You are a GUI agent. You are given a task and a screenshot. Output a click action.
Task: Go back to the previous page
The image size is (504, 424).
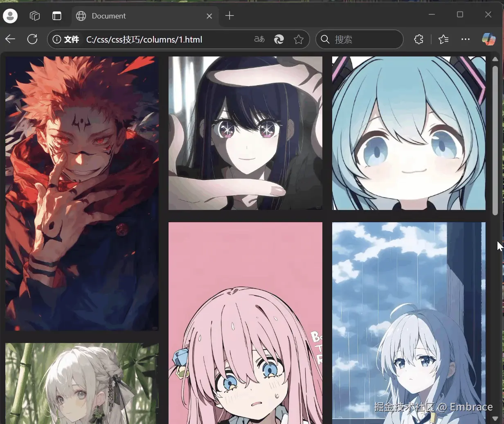10,39
